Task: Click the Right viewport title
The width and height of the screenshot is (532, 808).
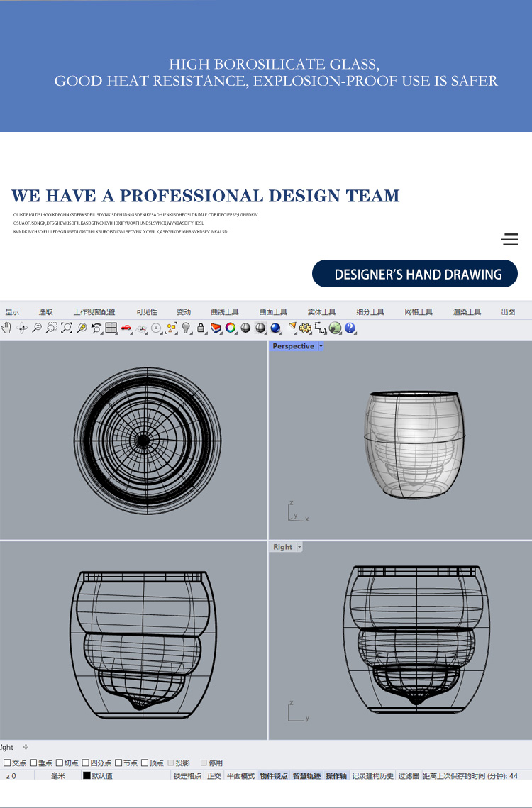Action: pos(282,547)
